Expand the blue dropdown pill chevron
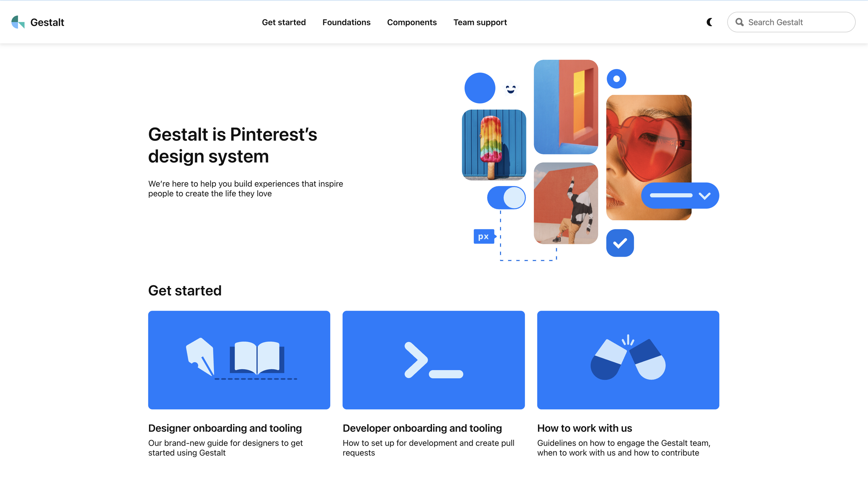The image size is (868, 482). pos(704,196)
